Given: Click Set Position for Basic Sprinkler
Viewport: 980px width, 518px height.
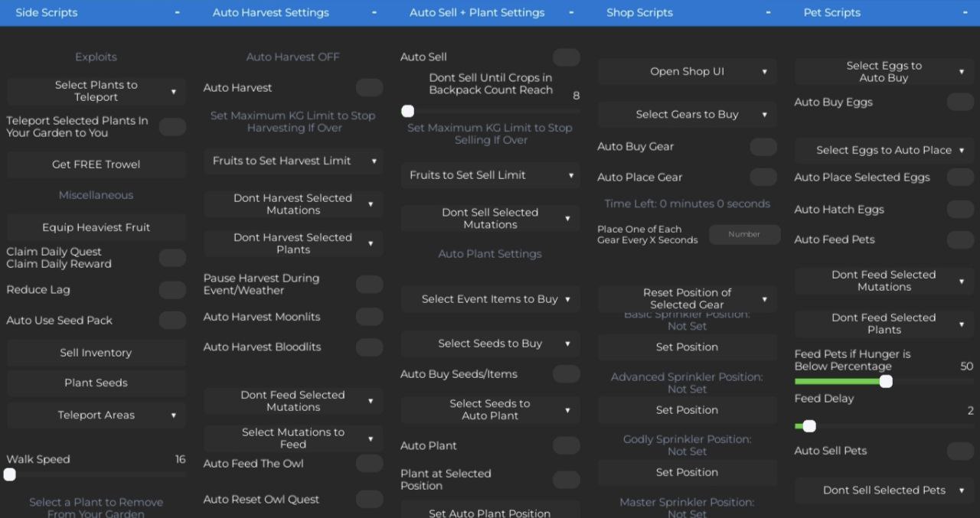Looking at the screenshot, I should tap(687, 347).
